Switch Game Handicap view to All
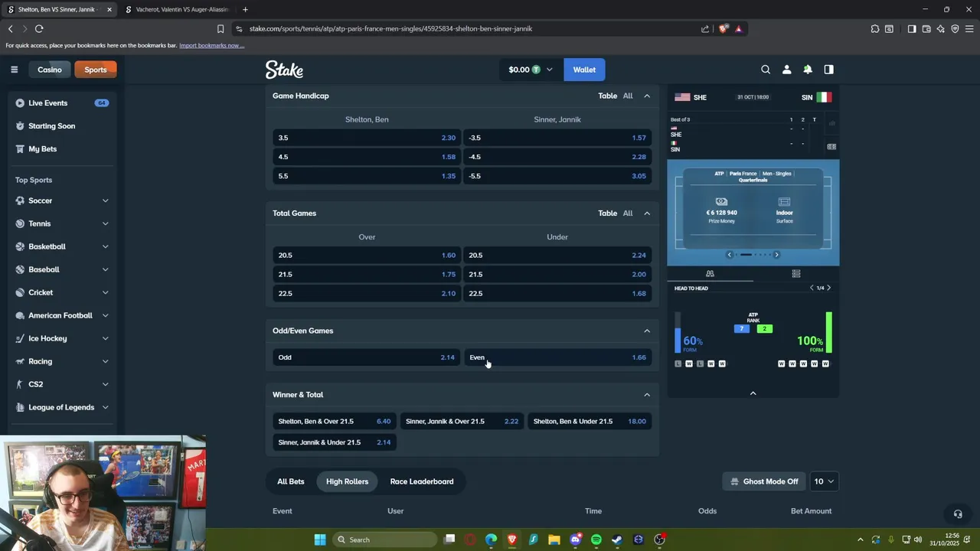Screen dimensions: 980x551 (628, 96)
